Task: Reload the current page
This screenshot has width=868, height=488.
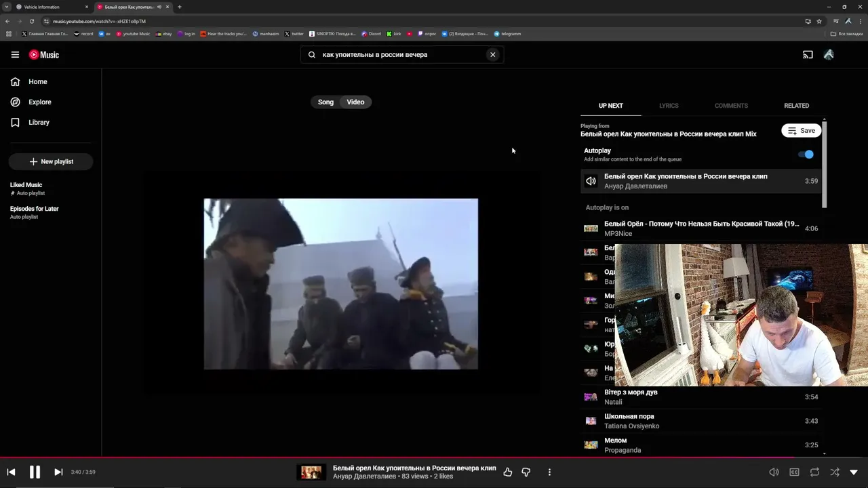Action: [x=31, y=21]
